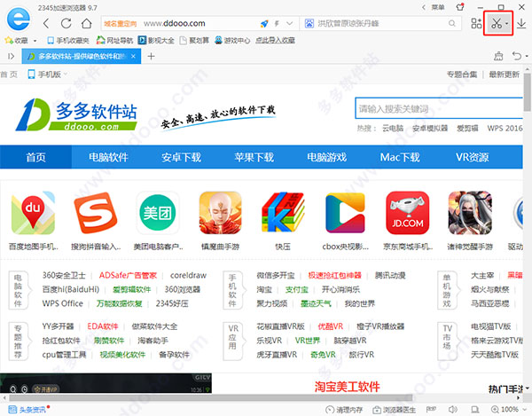
Task: Open the 菜单 menu
Action: click(438, 7)
